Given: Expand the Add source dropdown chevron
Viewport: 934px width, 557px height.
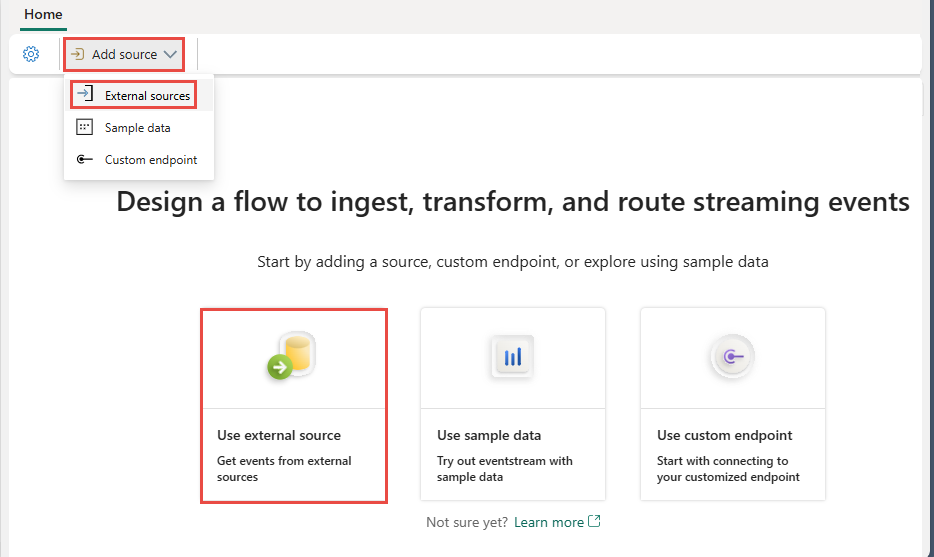Looking at the screenshot, I should [170, 54].
